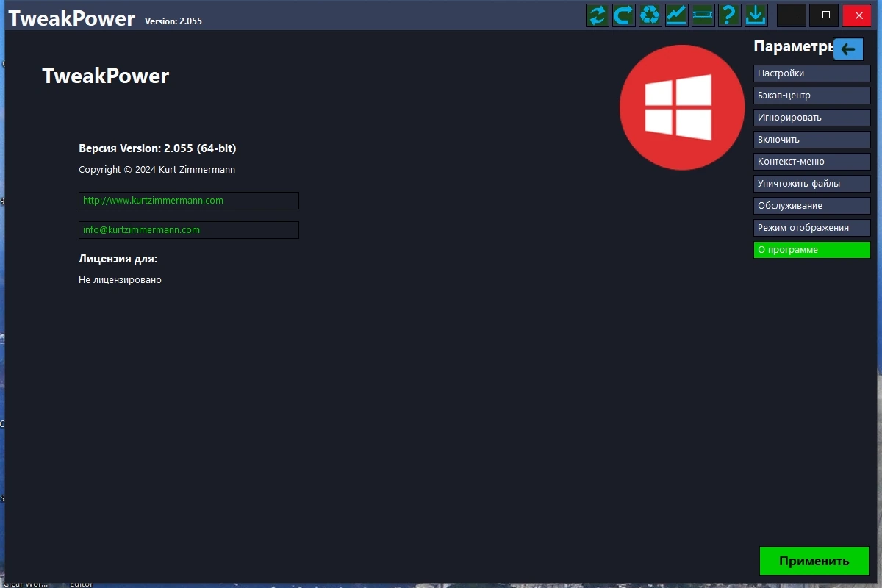
Task: Select the highlighted О программе entry
Action: coord(812,250)
